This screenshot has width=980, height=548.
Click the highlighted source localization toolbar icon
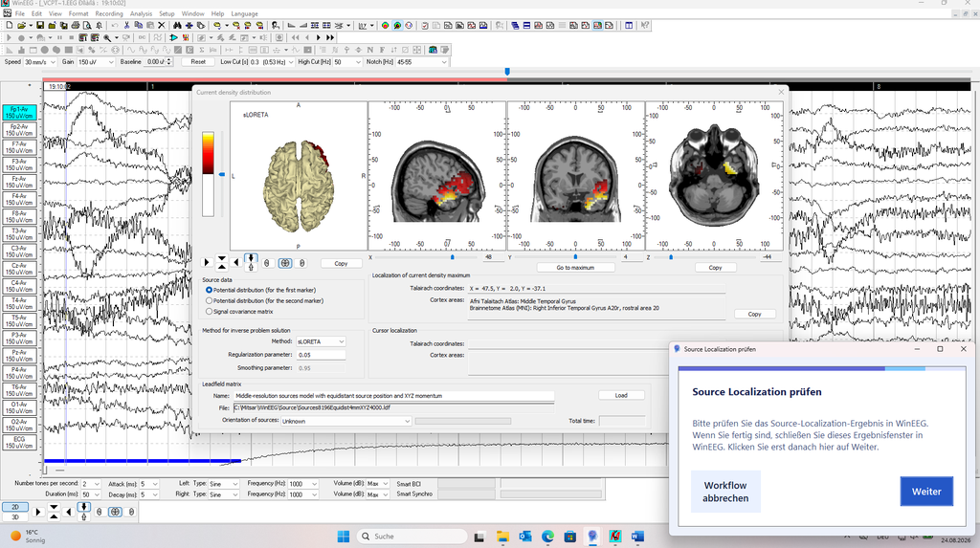click(397, 26)
